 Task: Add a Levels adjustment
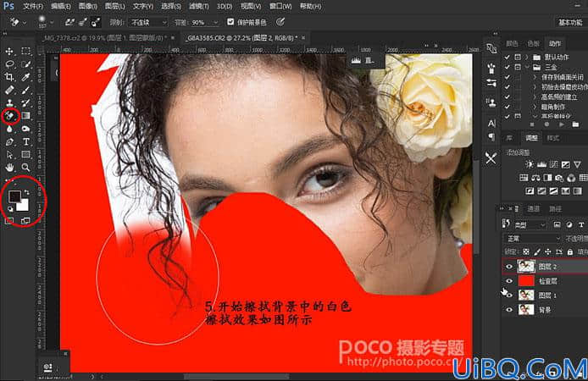pos(541,164)
